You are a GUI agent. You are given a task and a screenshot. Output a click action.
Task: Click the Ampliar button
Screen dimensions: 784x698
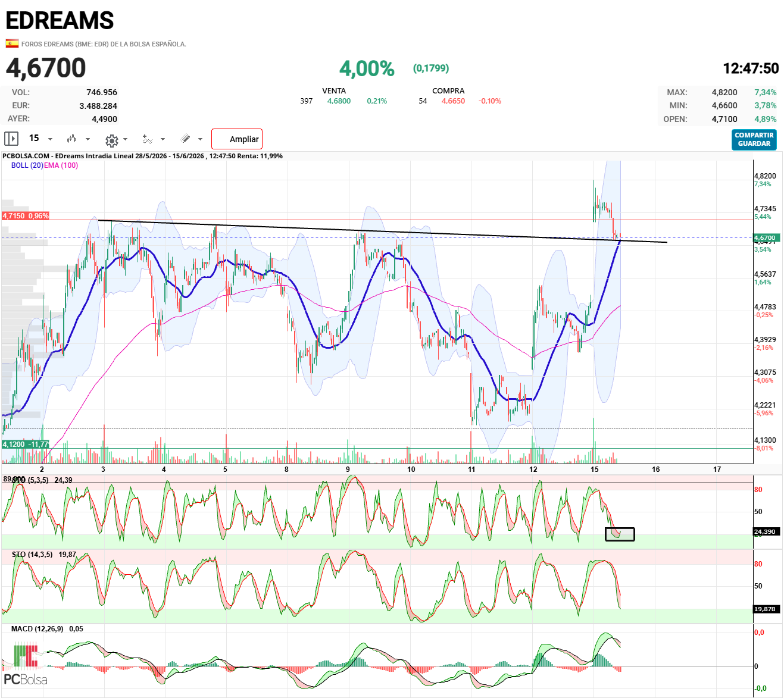point(237,139)
